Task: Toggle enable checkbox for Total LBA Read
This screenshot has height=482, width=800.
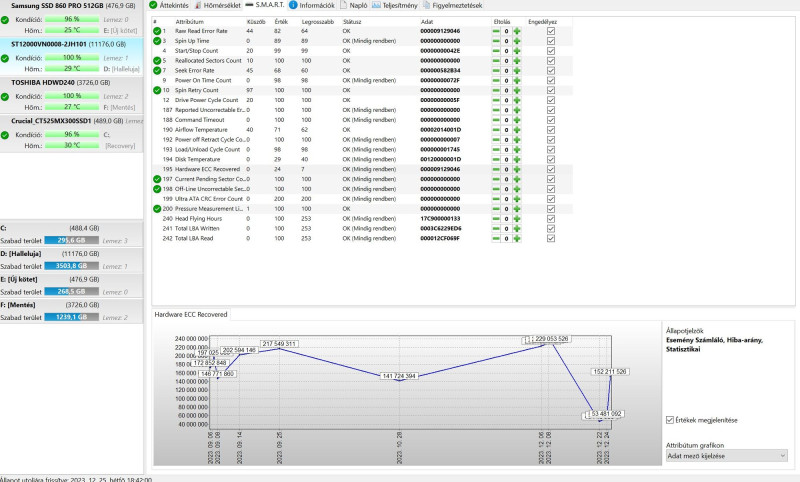Action: [551, 238]
